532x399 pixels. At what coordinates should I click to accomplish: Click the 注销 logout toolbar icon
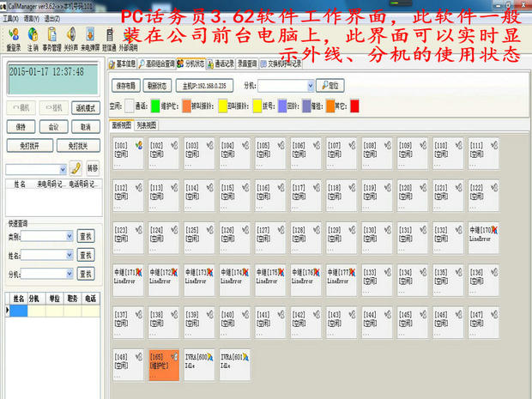(33, 39)
